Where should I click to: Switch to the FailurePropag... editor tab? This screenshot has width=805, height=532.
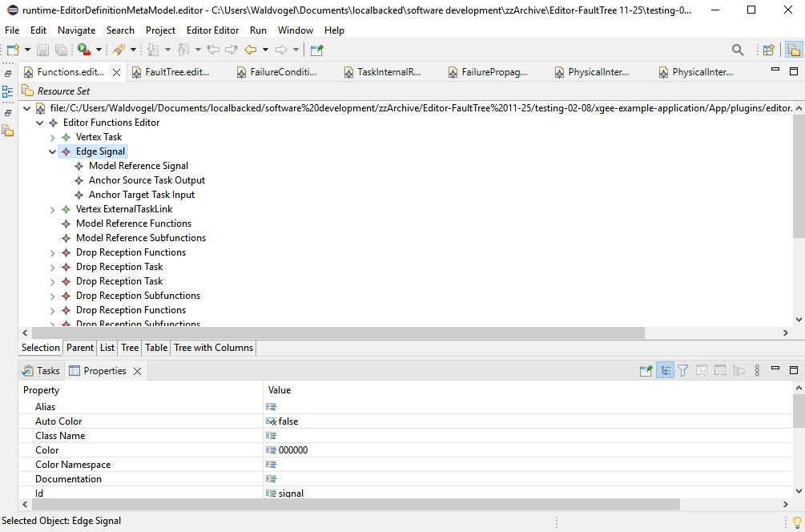click(x=494, y=72)
